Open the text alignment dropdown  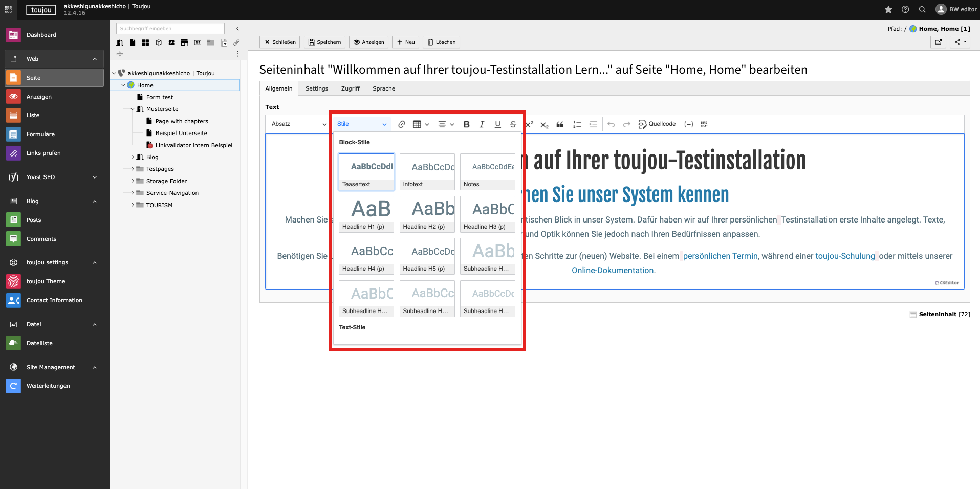446,124
